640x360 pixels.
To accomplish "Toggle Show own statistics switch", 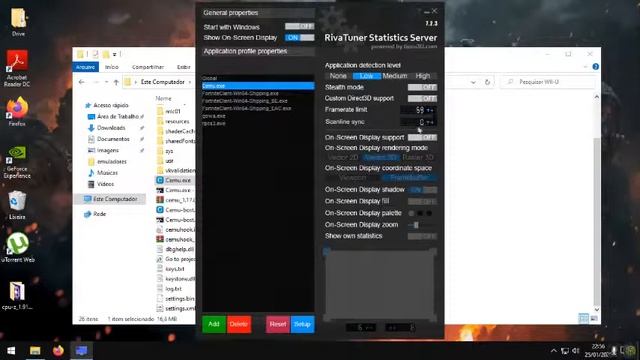I will (422, 236).
